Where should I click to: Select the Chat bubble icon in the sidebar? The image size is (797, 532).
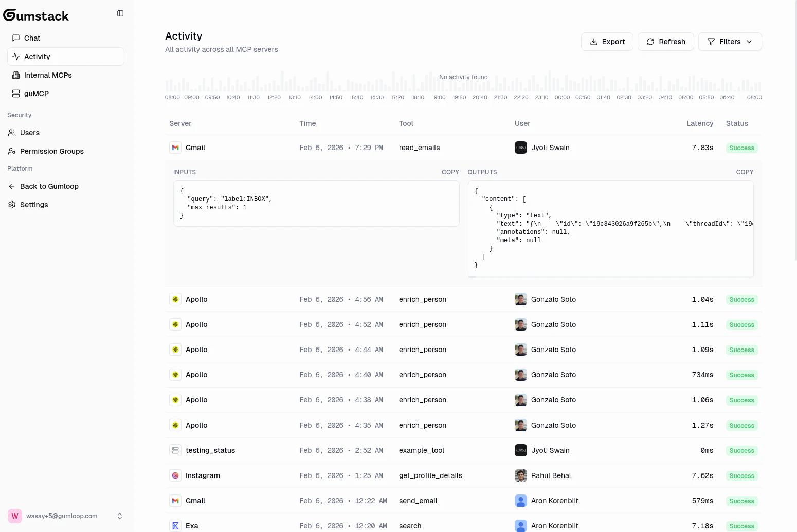pos(15,38)
